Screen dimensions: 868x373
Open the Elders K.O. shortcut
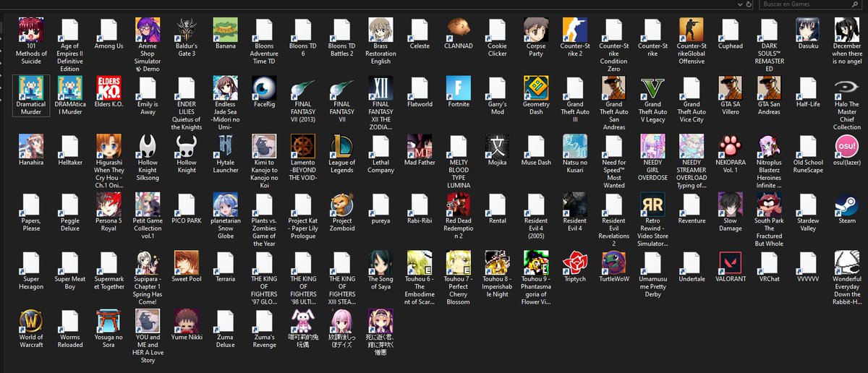[x=109, y=87]
